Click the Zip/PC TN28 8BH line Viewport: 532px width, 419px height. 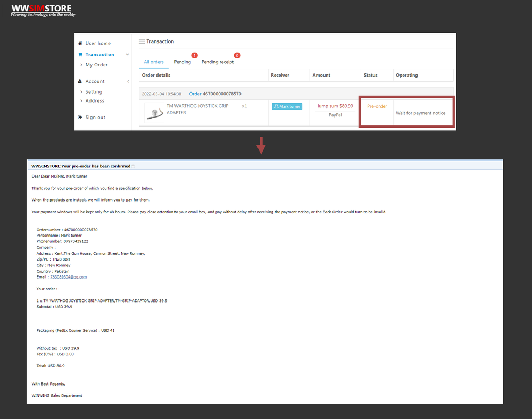tap(53, 259)
